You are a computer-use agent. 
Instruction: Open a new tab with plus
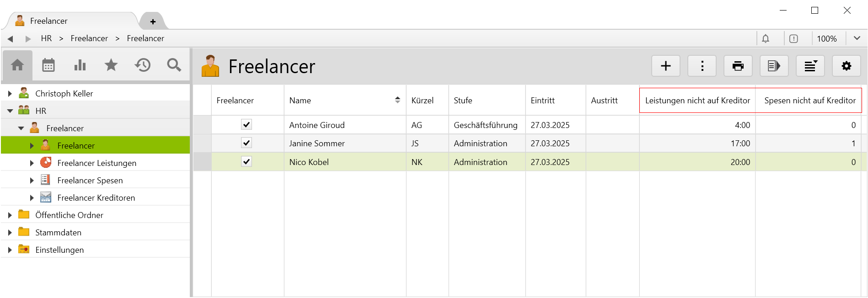coord(153,21)
